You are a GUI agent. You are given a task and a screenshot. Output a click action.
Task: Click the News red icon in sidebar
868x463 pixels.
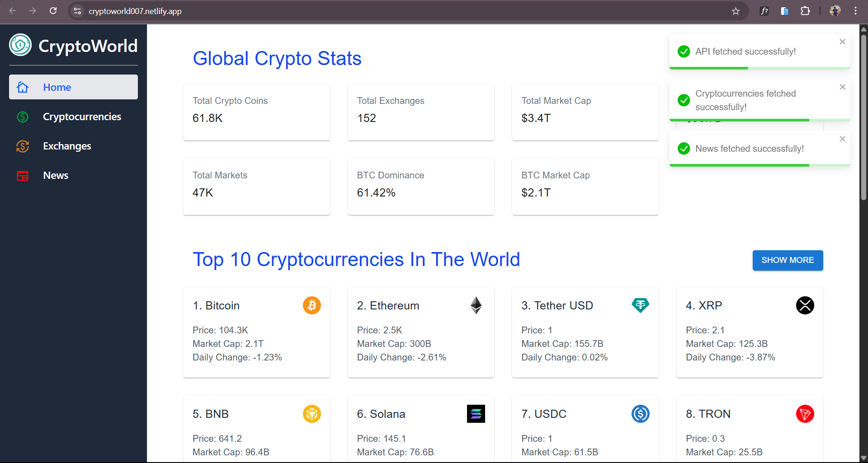point(23,176)
